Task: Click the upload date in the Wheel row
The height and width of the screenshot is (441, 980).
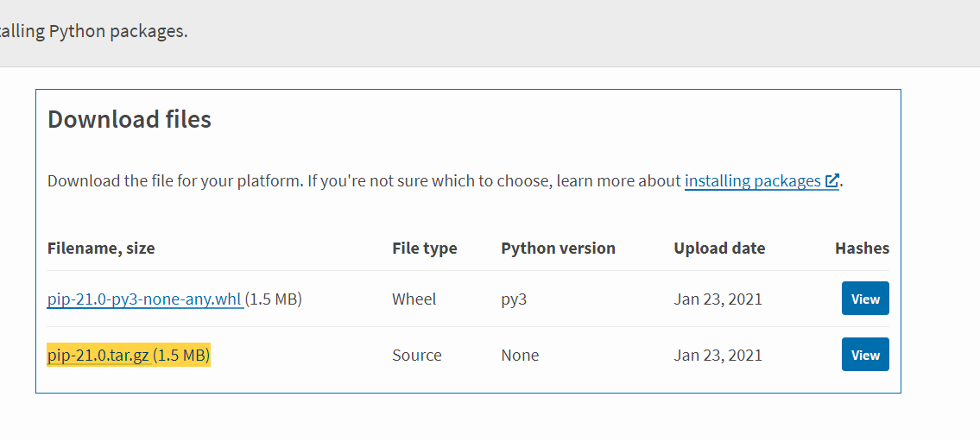Action: click(718, 299)
